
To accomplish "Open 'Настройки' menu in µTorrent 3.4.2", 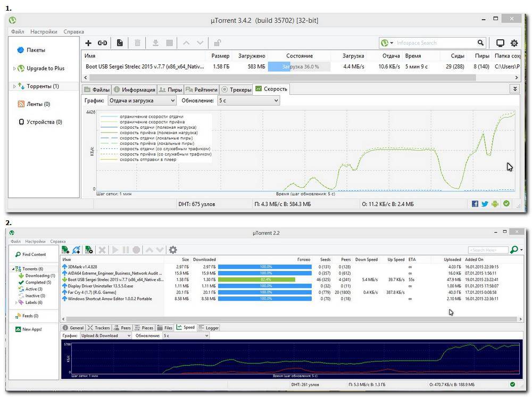I will coord(44,32).
